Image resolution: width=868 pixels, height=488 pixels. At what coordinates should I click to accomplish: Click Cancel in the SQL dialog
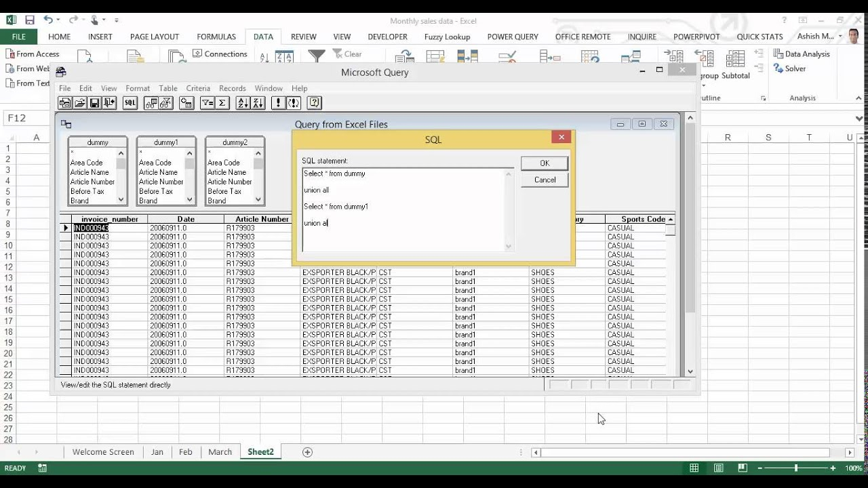pos(544,180)
